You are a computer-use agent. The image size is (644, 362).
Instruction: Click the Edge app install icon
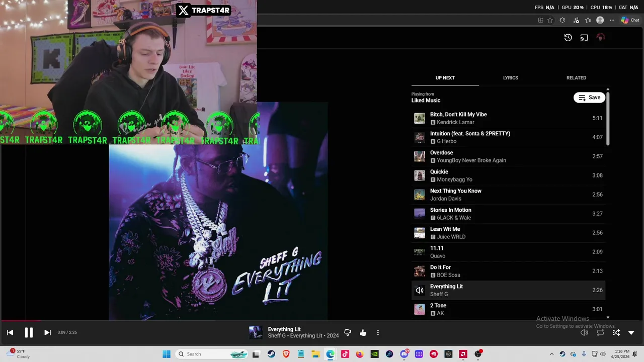(540, 20)
